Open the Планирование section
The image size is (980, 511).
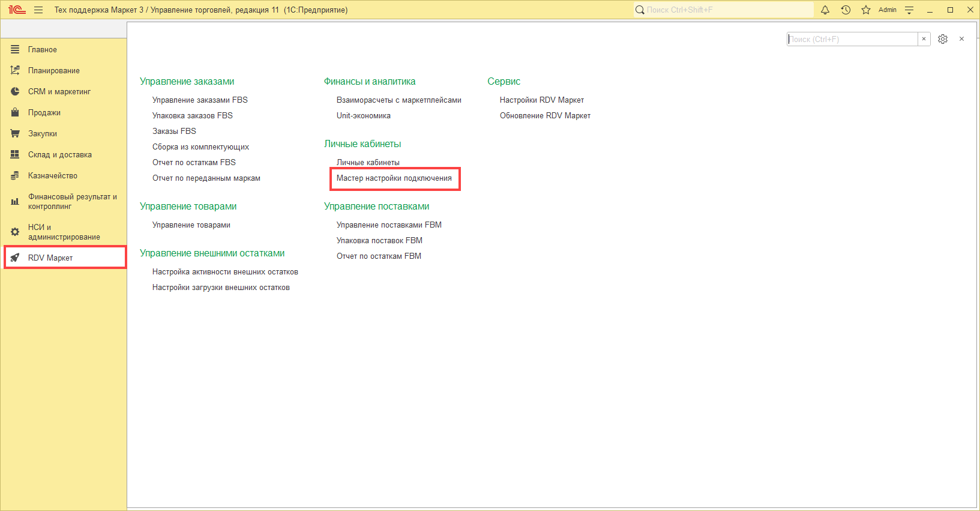coord(64,70)
